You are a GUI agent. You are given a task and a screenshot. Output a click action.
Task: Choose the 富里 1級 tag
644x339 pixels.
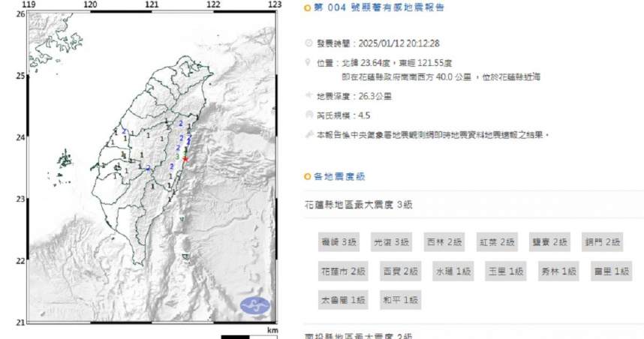pos(612,271)
